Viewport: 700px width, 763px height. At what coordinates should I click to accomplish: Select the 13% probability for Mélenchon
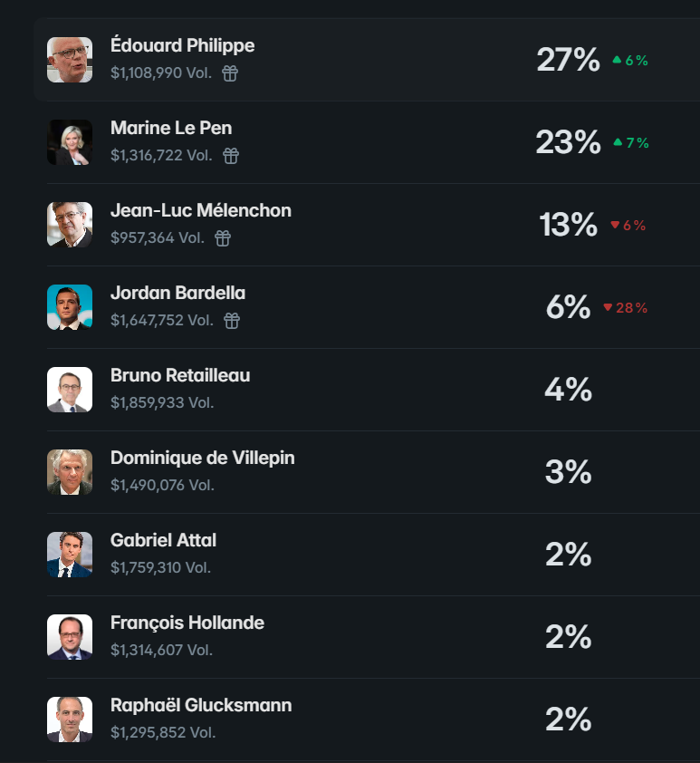[569, 225]
